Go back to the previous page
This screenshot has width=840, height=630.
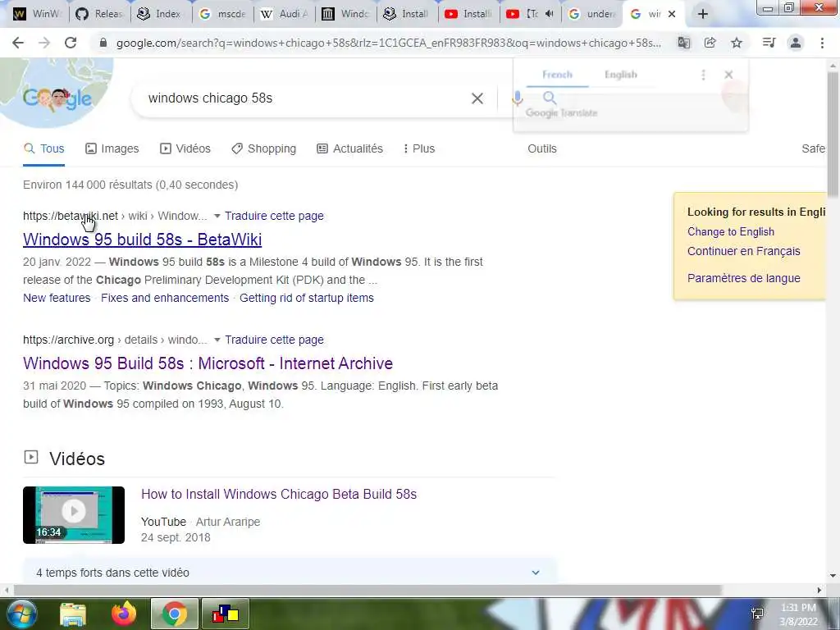point(18,43)
